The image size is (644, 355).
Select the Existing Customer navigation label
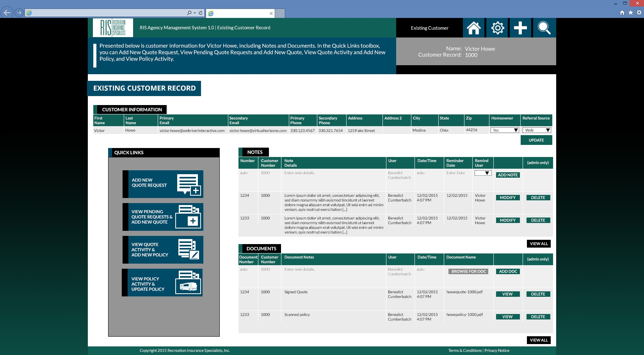pyautogui.click(x=429, y=28)
